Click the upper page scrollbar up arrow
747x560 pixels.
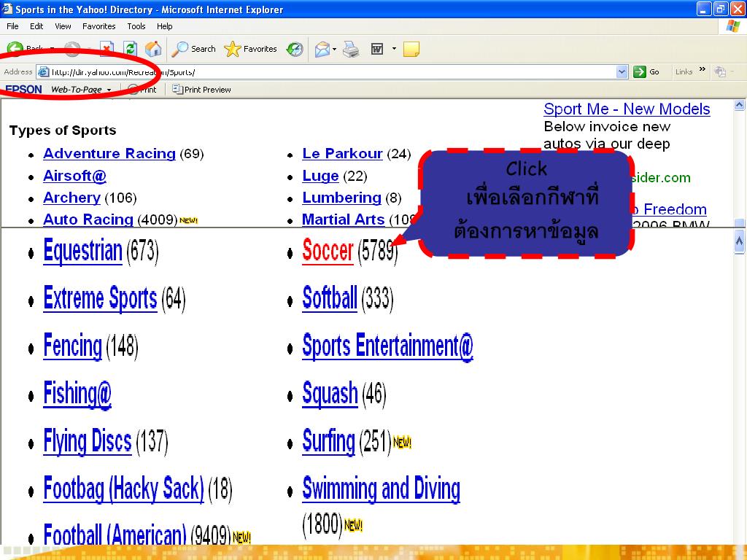click(x=740, y=105)
